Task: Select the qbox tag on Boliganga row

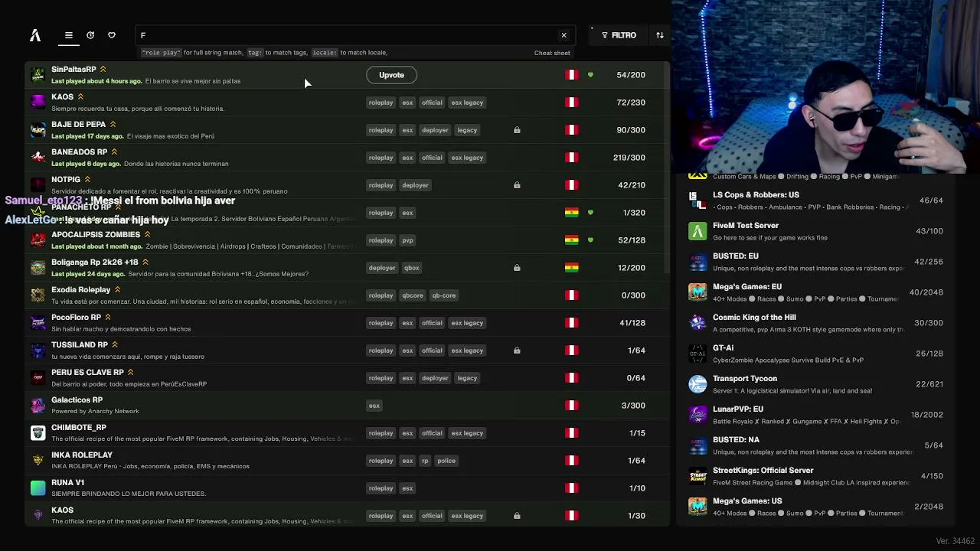Action: pyautogui.click(x=412, y=268)
